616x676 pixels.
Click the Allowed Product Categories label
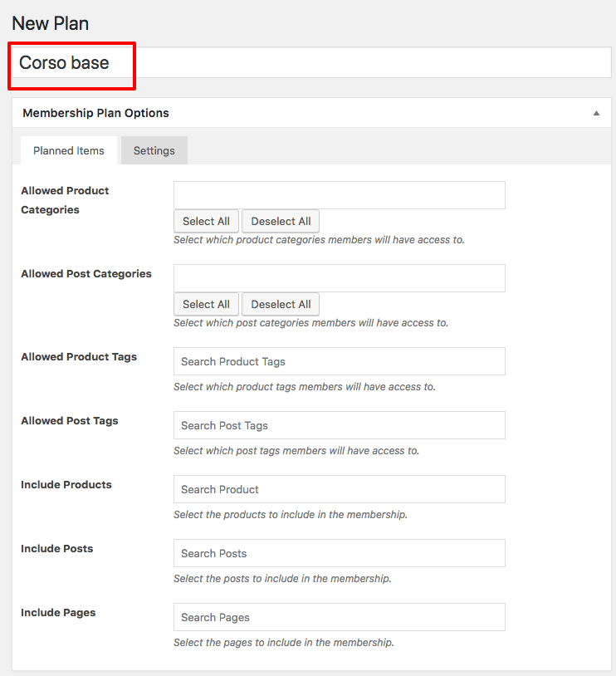click(65, 200)
